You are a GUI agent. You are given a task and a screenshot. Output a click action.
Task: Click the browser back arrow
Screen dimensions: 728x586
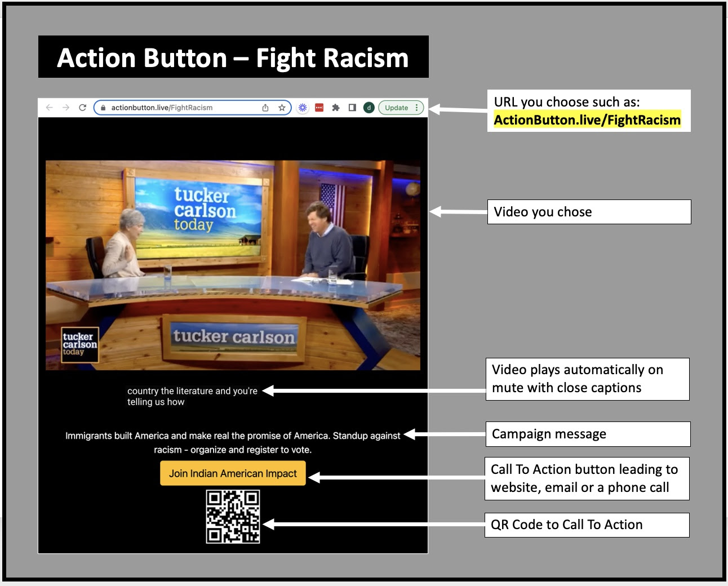click(49, 108)
